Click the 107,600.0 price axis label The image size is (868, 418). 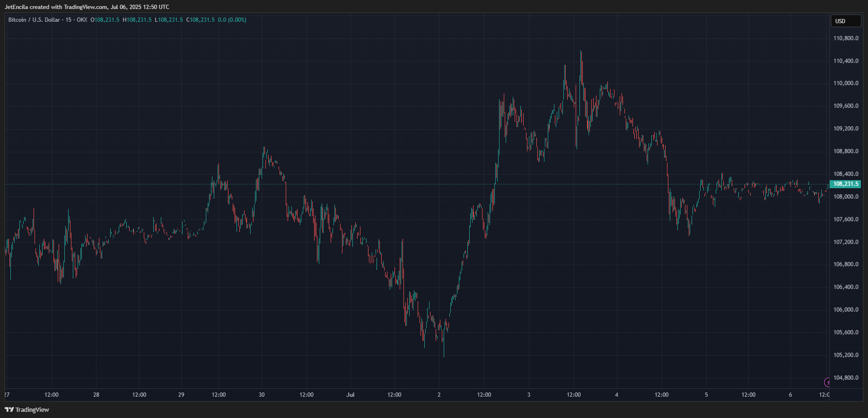846,219
